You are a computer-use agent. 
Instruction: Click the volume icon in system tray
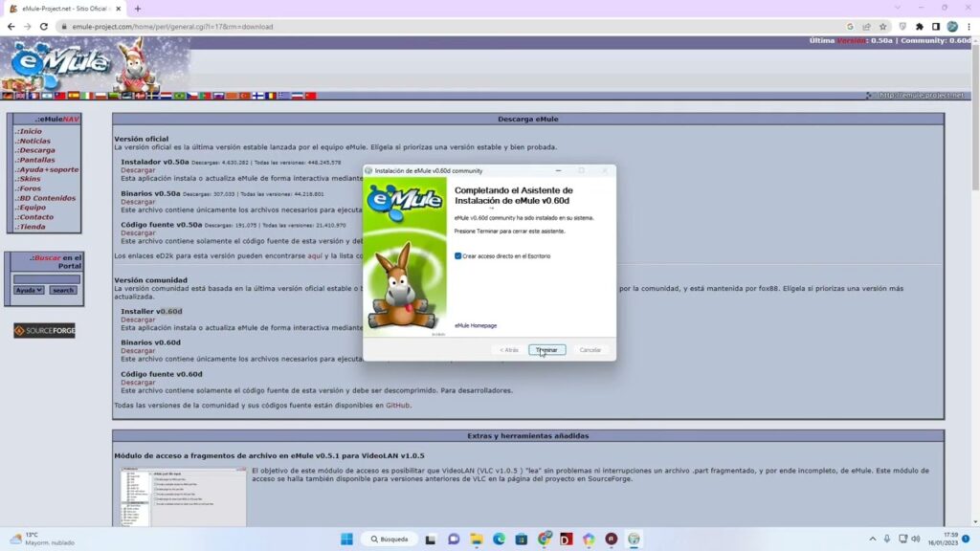(916, 539)
